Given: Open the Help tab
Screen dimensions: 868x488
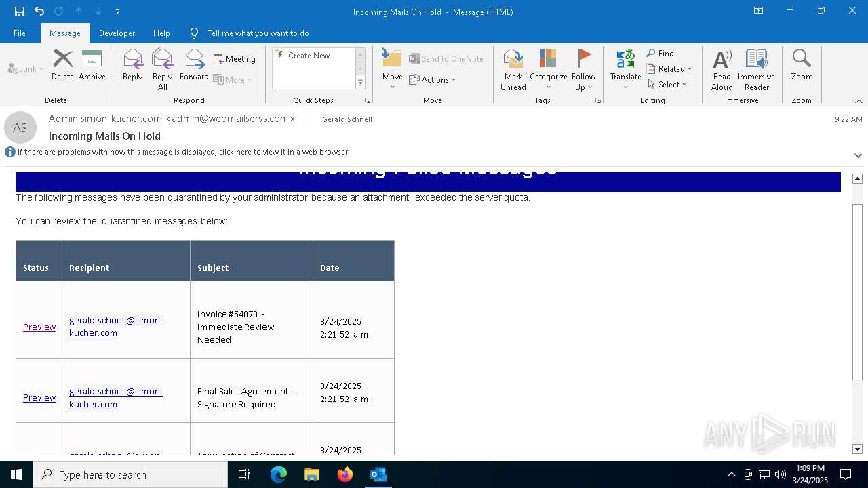Looking at the screenshot, I should pyautogui.click(x=161, y=33).
